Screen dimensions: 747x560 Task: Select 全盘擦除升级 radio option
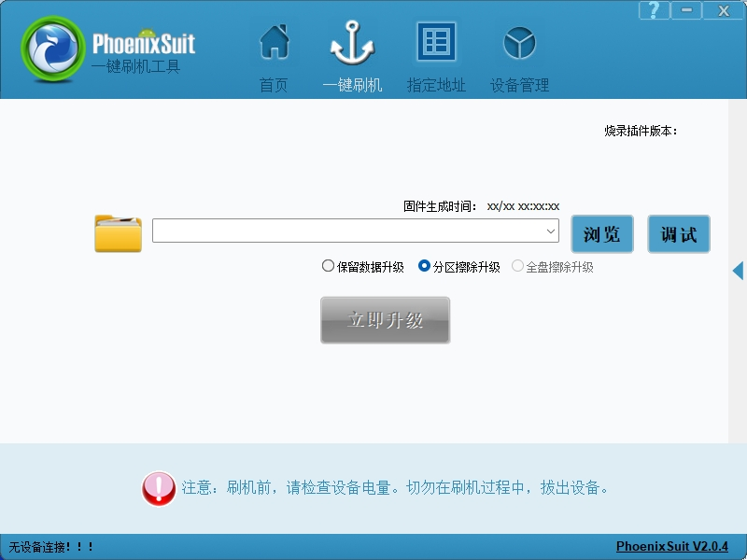pyautogui.click(x=552, y=267)
